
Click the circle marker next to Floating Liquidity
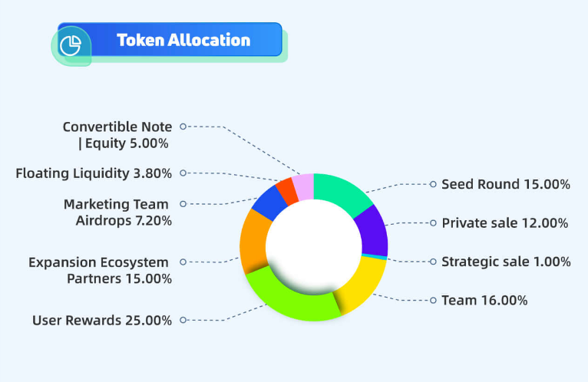coord(183,173)
